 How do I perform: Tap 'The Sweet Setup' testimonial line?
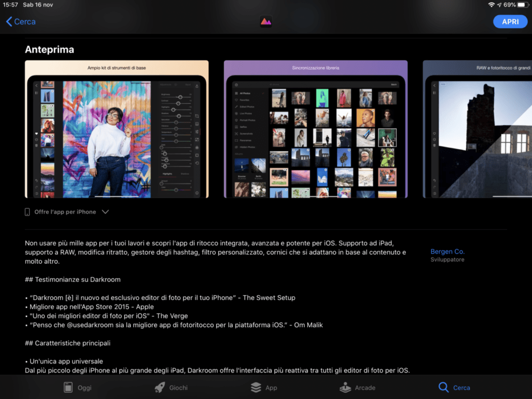(x=160, y=297)
